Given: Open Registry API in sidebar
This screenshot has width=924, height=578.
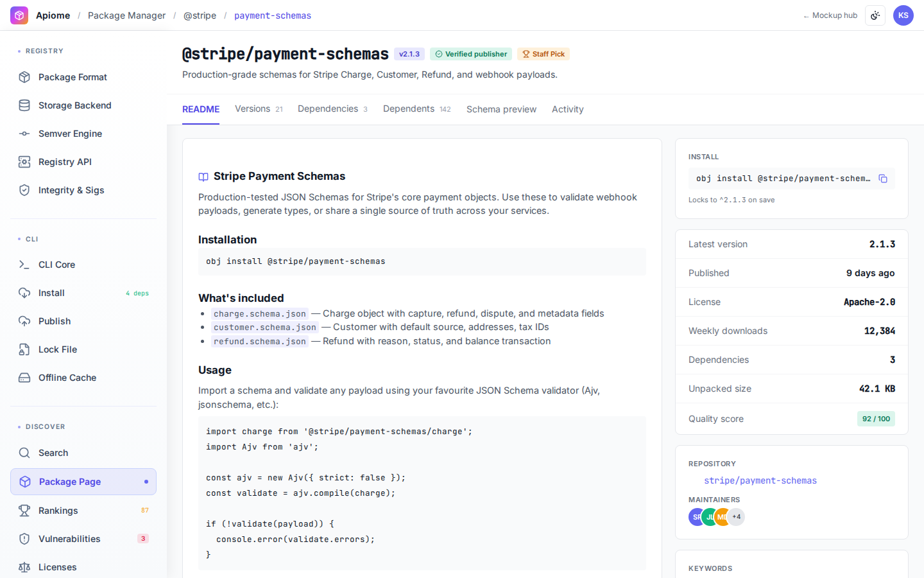Looking at the screenshot, I should (83, 162).
